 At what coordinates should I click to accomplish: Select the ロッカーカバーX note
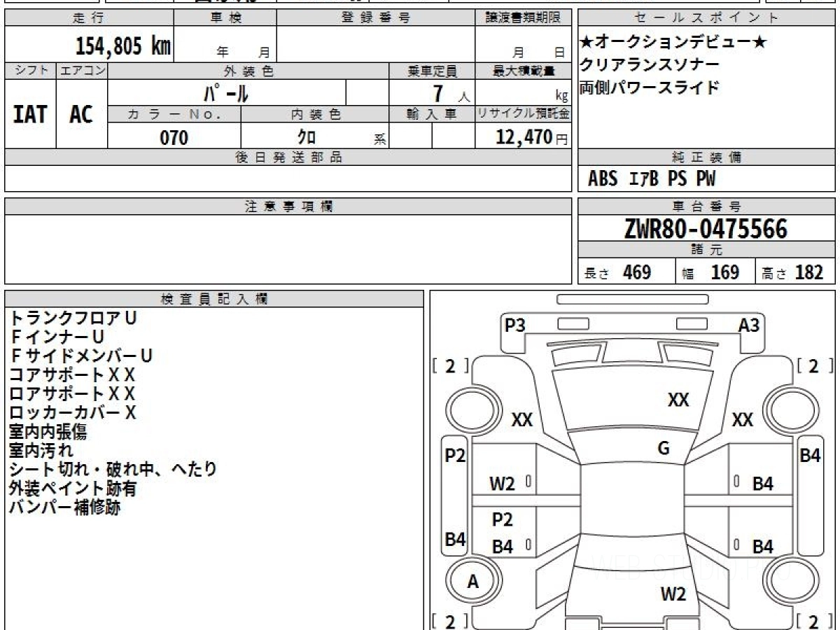click(73, 413)
